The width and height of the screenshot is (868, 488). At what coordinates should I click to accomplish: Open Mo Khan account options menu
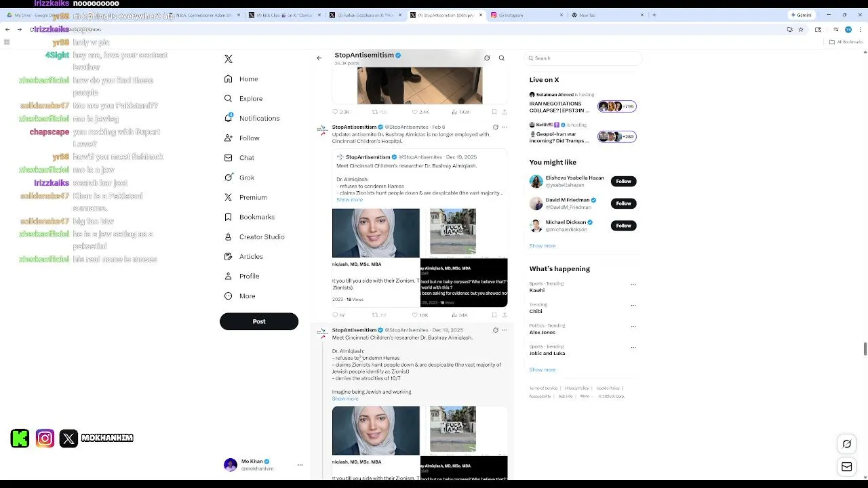pyautogui.click(x=300, y=465)
